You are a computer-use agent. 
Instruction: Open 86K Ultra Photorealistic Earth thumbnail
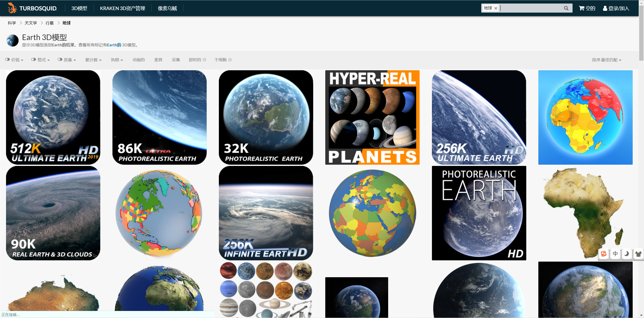(x=159, y=117)
